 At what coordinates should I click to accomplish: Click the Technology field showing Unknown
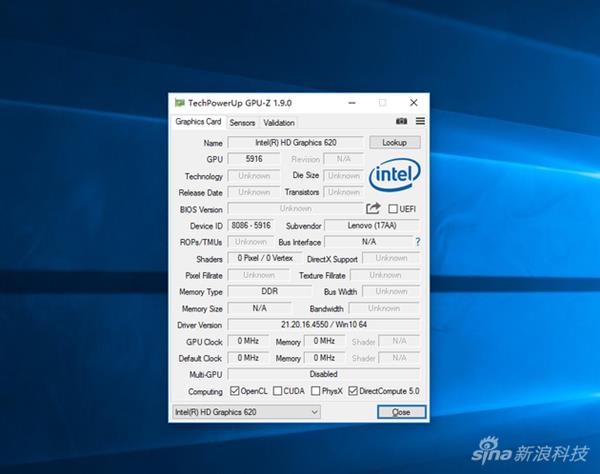click(x=254, y=176)
